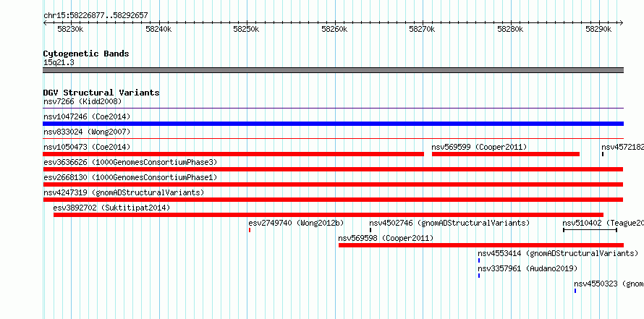
Task: Select the red nsv1050473 variant bar
Action: coord(233,154)
